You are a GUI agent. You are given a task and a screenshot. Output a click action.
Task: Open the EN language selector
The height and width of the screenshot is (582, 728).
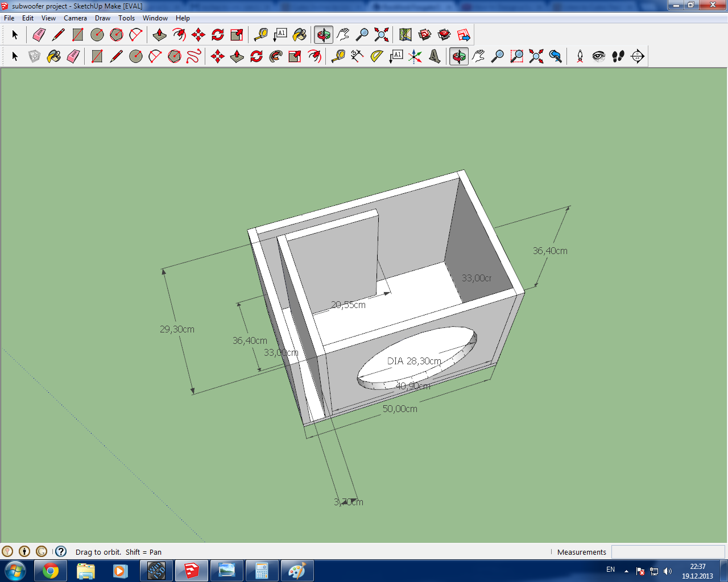coord(610,569)
